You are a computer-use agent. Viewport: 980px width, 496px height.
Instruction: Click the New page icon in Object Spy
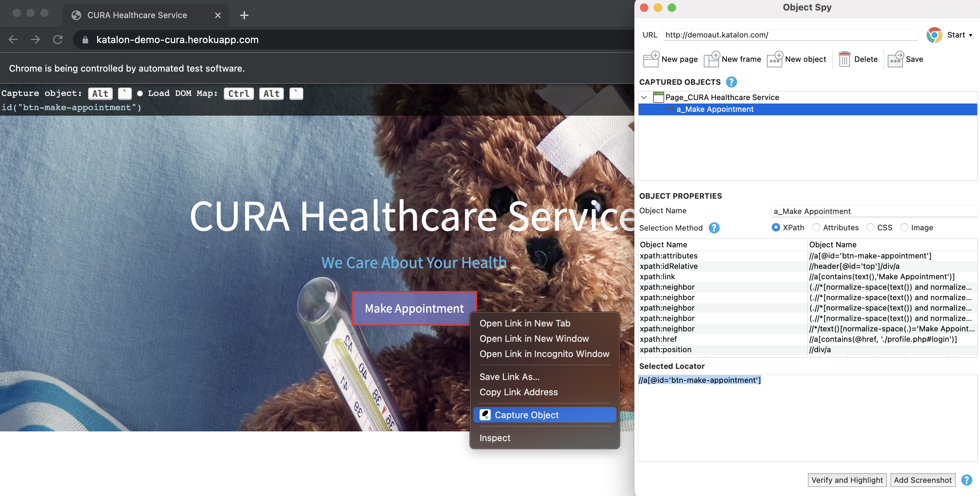[651, 59]
